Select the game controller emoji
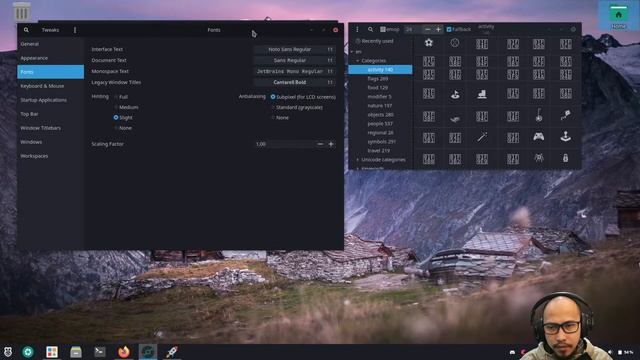The width and height of the screenshot is (640, 360). point(539,137)
